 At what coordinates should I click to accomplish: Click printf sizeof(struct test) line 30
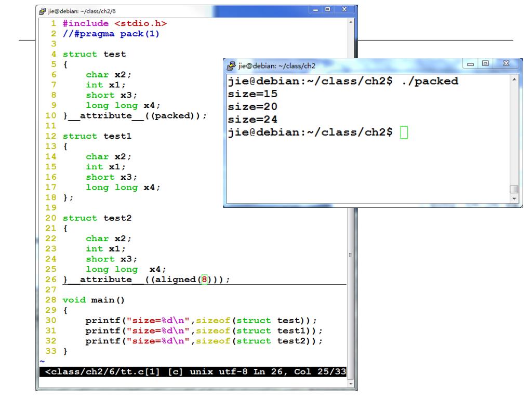[201, 321]
